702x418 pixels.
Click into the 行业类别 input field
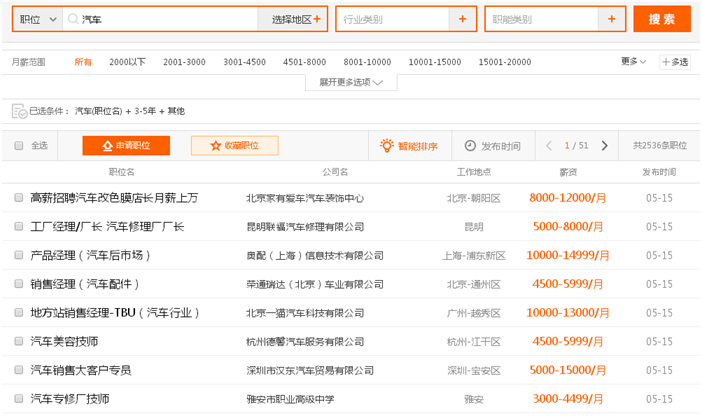(391, 19)
